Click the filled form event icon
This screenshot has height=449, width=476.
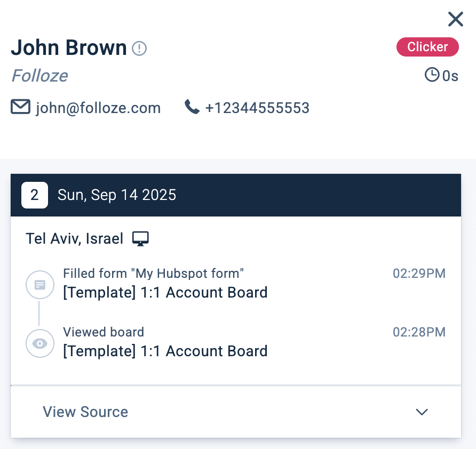(x=39, y=285)
